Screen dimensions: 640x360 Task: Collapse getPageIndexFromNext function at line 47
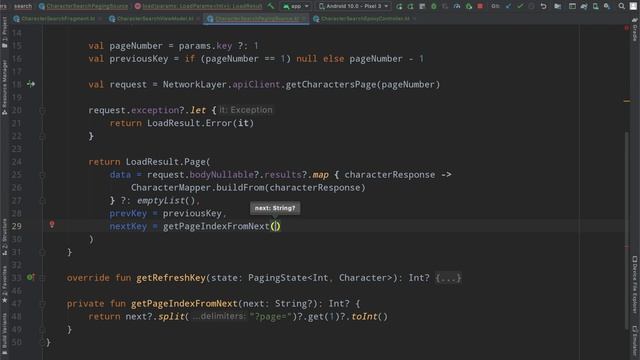(42, 303)
